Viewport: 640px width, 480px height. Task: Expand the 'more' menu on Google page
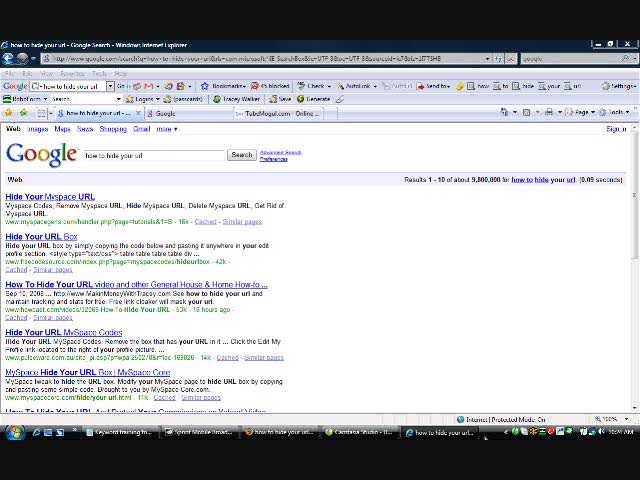coord(167,129)
